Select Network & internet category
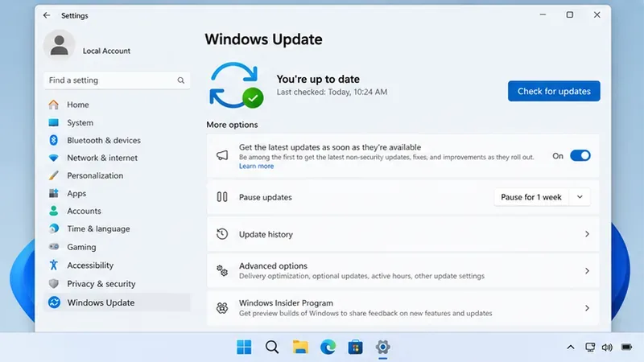The height and width of the screenshot is (362, 644). 102,158
